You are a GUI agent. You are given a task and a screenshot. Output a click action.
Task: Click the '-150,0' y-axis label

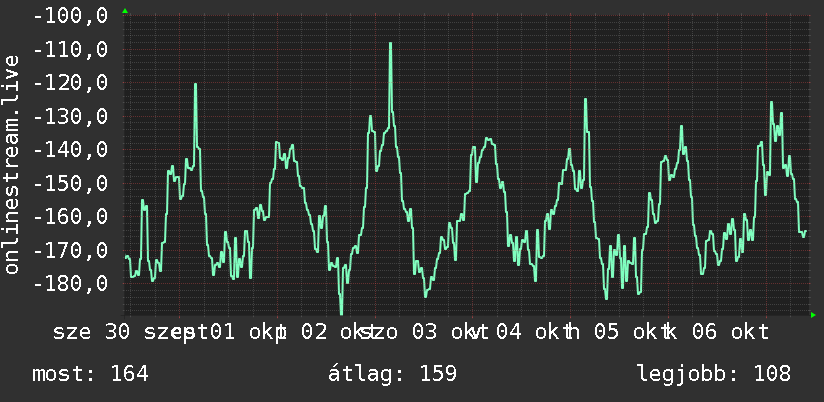pyautogui.click(x=70, y=183)
